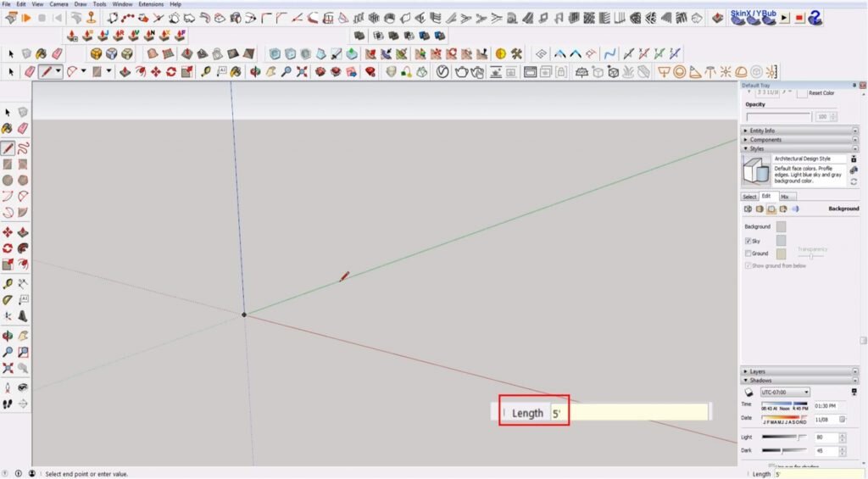The height and width of the screenshot is (479, 868).
Task: Expand the Components panel
Action: point(800,140)
